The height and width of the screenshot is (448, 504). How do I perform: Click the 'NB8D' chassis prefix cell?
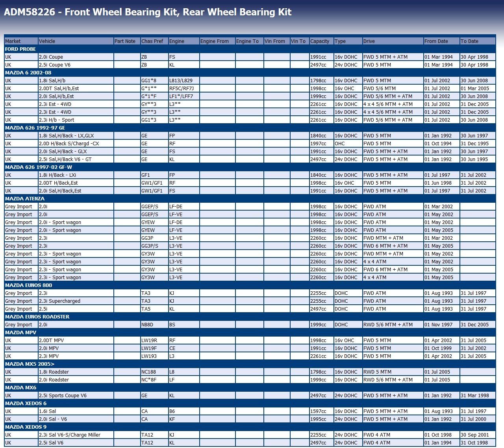[154, 324]
